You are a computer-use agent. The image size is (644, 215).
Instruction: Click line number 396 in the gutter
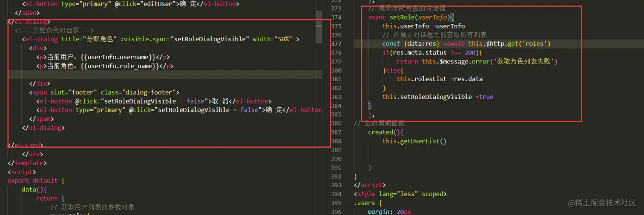pyautogui.click(x=336, y=212)
